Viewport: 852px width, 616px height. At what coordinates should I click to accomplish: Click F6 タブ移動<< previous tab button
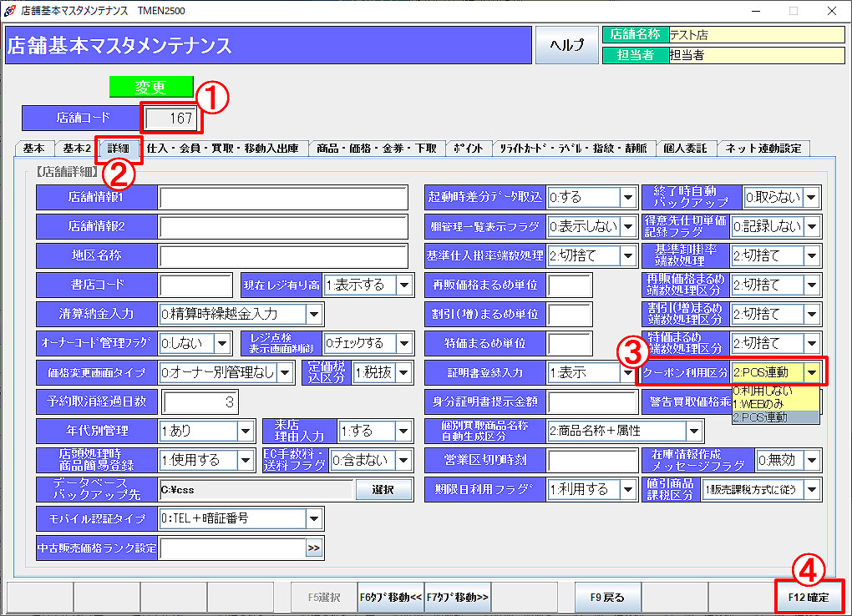pos(390,598)
